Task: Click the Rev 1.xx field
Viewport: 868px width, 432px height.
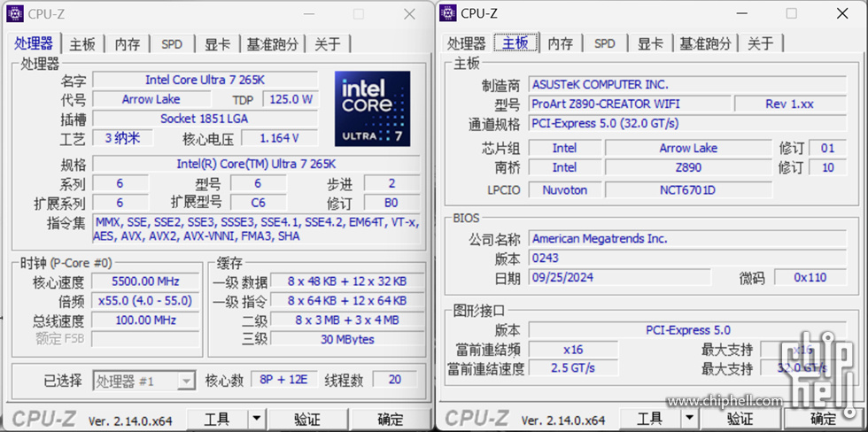Action: tap(790, 104)
